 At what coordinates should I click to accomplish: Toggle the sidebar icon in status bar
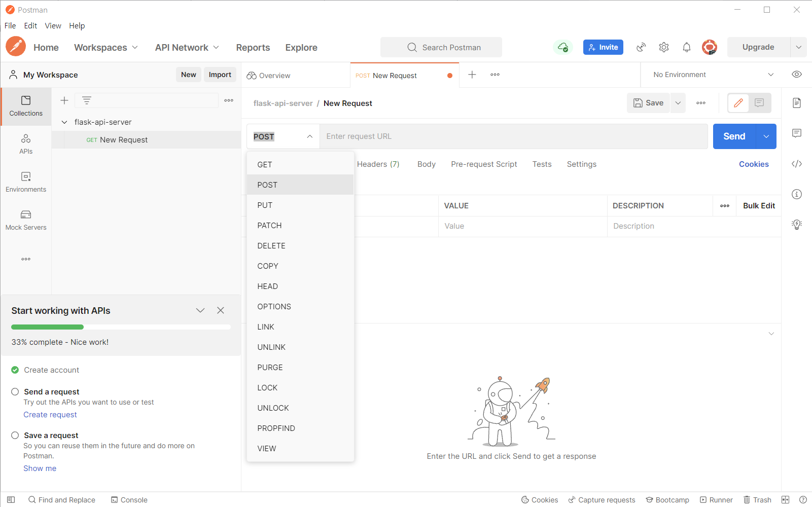pos(11,500)
